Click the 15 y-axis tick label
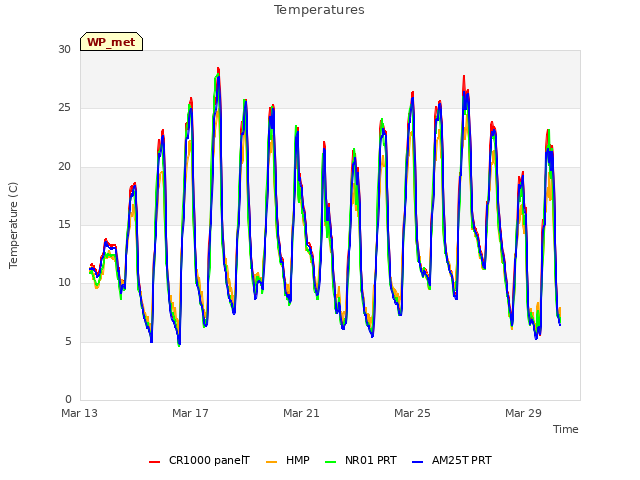The width and height of the screenshot is (640, 480). coord(64,224)
